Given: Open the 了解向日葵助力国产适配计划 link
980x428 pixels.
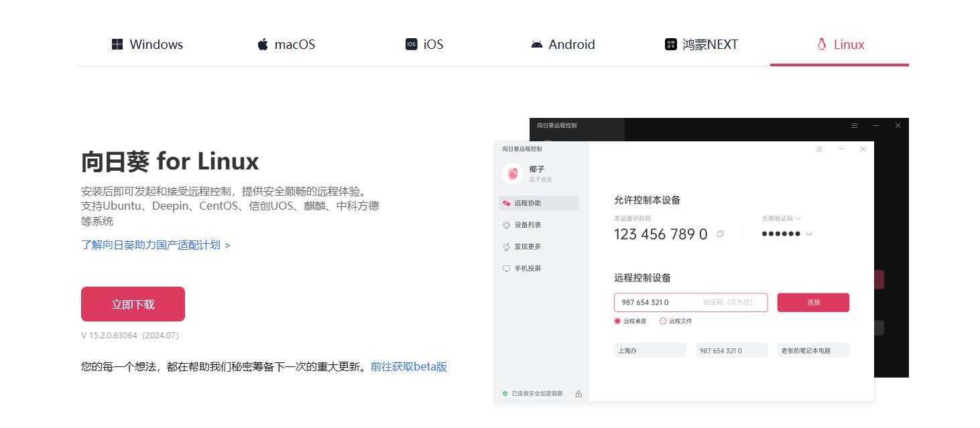Looking at the screenshot, I should coord(156,245).
